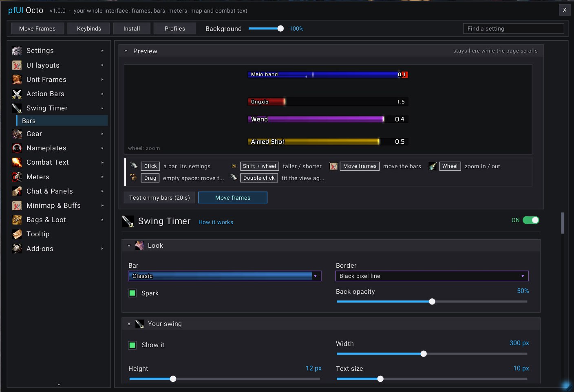Open the How it works link
This screenshot has width=574, height=392.
point(216,222)
